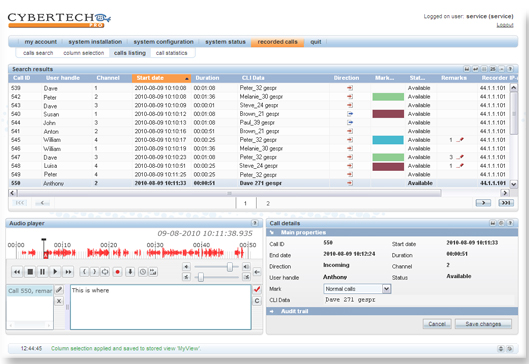Switch to the column selection tab
This screenshot has height=364, width=529.
[x=84, y=53]
